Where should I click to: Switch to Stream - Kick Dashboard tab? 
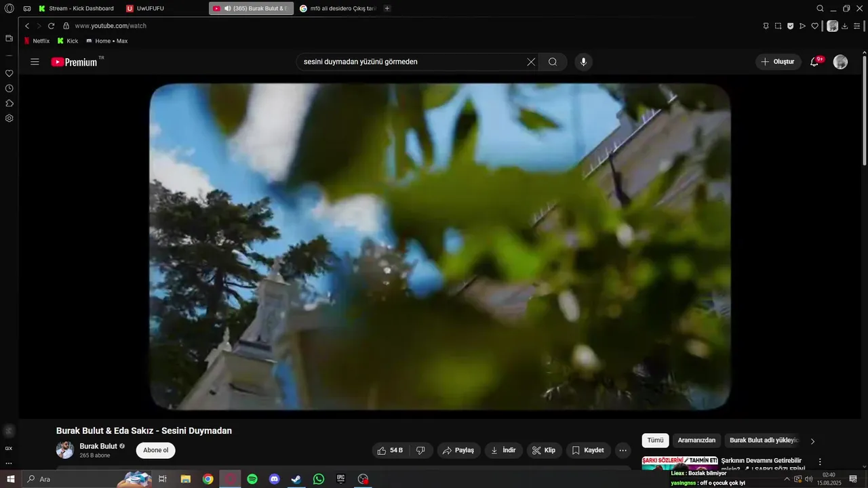point(77,8)
